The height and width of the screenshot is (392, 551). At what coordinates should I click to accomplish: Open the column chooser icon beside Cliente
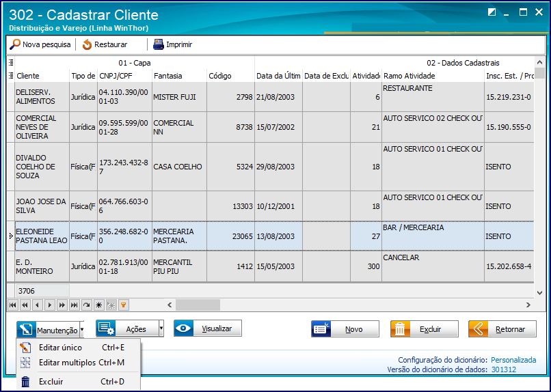(x=11, y=75)
